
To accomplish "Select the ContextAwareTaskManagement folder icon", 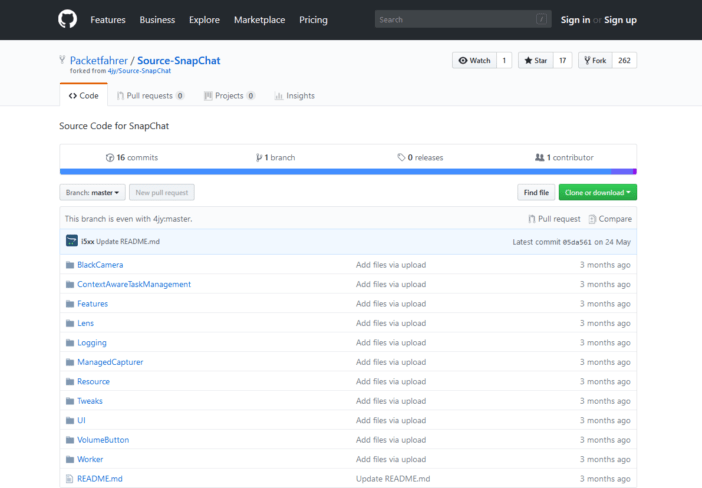I will [70, 284].
